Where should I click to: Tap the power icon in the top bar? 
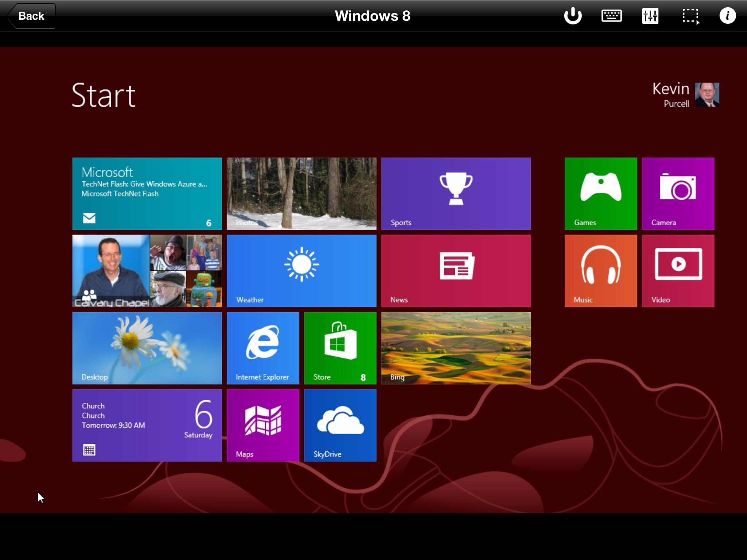tap(573, 16)
